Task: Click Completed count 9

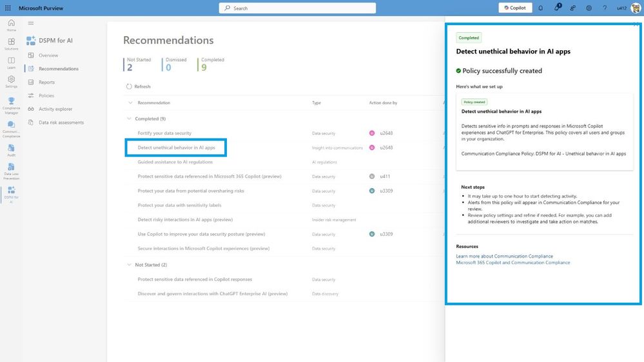Action: (204, 68)
